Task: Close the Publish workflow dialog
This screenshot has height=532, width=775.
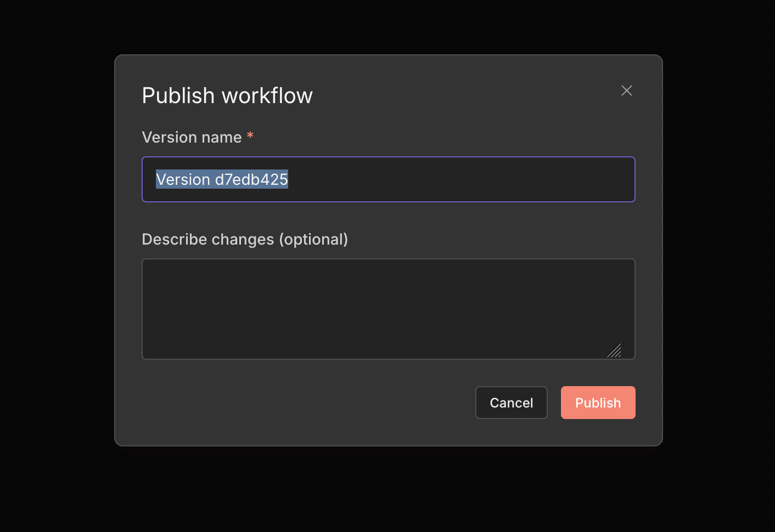Action: (x=627, y=90)
